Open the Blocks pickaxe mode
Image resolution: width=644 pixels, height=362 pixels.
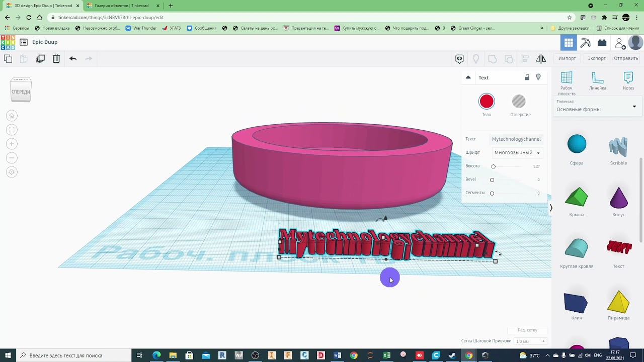585,43
